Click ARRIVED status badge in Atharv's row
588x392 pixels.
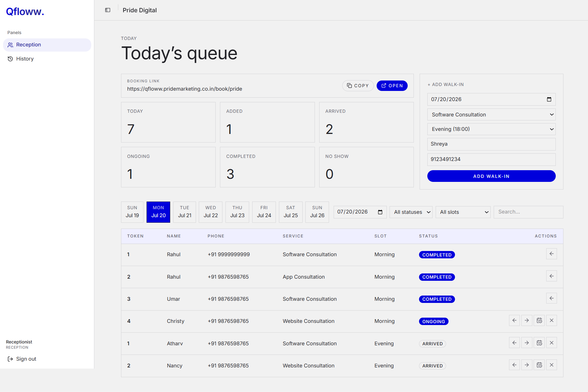click(432, 344)
